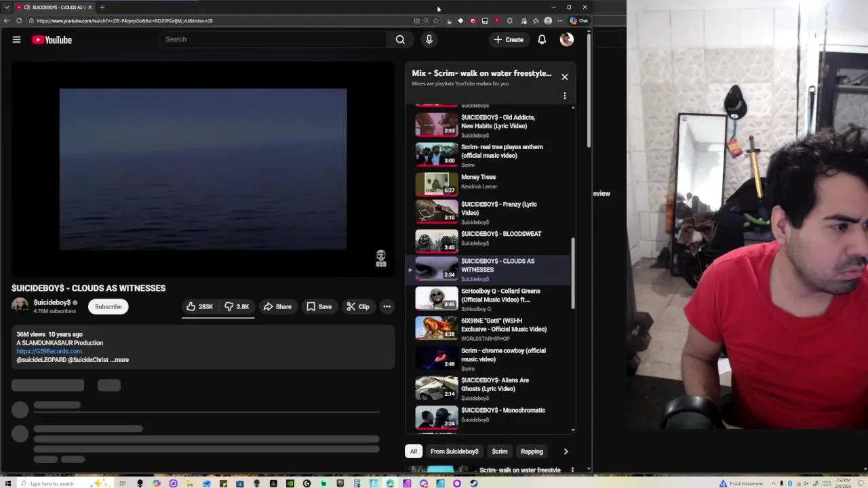Open the tab search dropdown
Viewport: 868px width, 488px height.
7,7
